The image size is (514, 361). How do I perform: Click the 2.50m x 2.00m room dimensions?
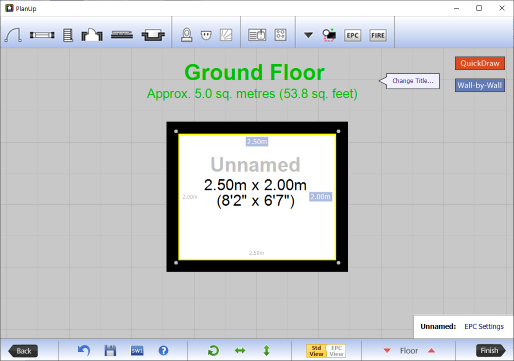(x=255, y=185)
